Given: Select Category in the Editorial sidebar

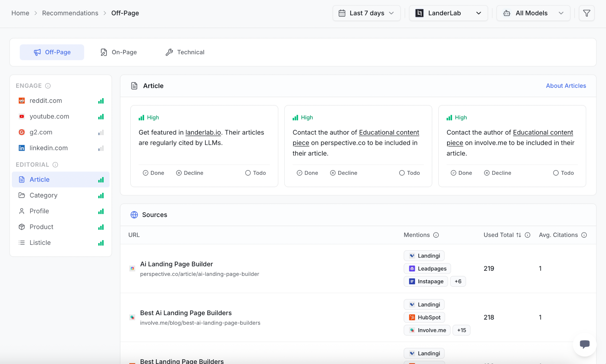Looking at the screenshot, I should click(x=61, y=195).
